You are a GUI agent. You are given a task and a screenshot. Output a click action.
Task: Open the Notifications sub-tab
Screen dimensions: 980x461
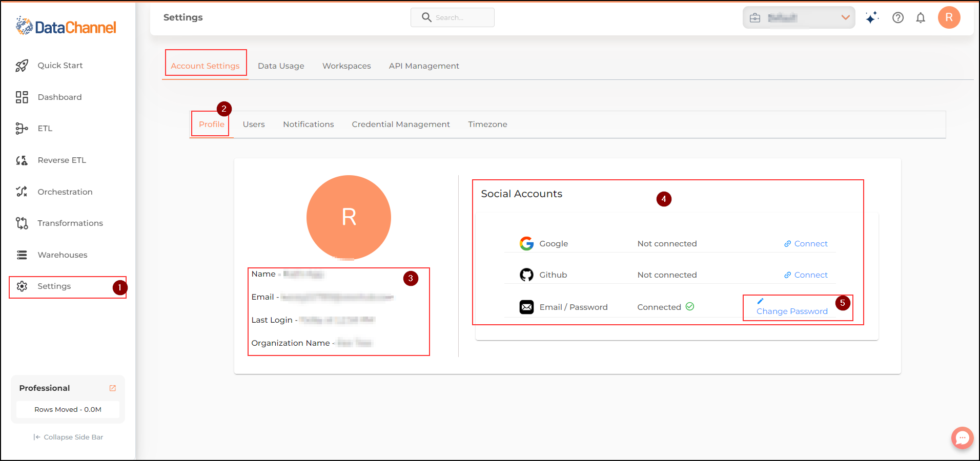point(308,124)
